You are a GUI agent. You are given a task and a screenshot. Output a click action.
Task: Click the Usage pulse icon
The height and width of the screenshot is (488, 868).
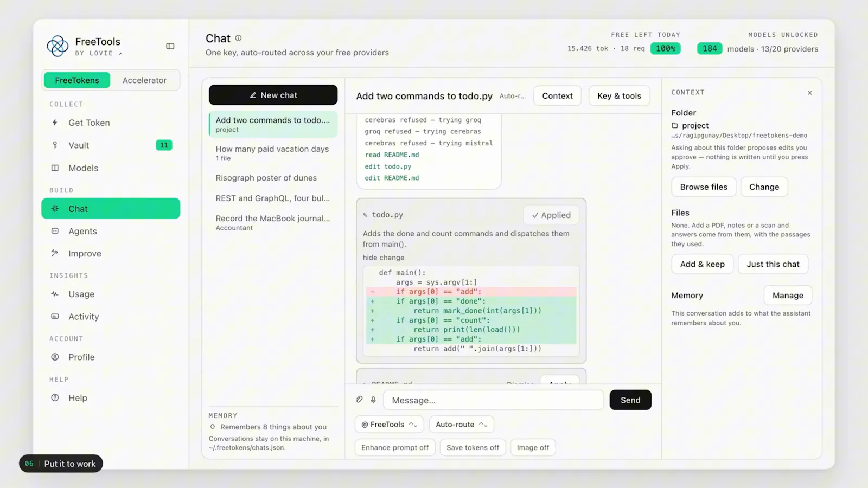click(x=55, y=294)
